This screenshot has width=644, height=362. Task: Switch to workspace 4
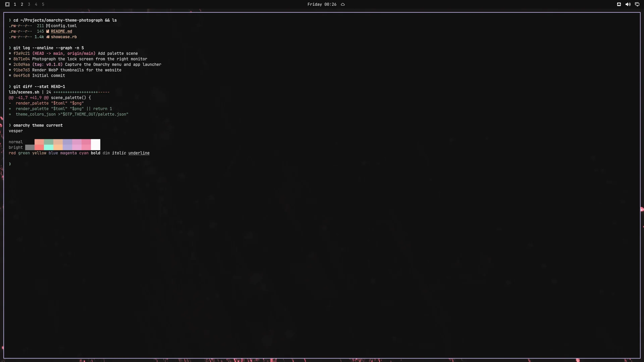(36, 4)
